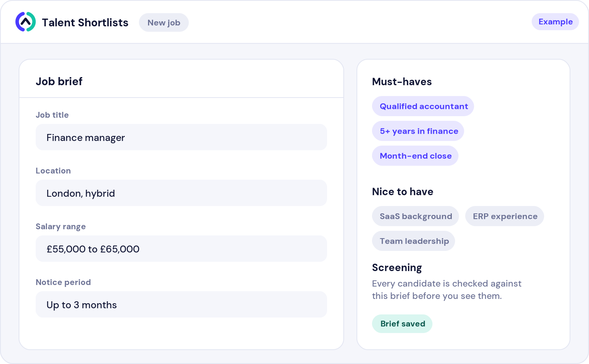
Task: Select the 'Qualified accountant' must-have tag
Action: click(423, 106)
